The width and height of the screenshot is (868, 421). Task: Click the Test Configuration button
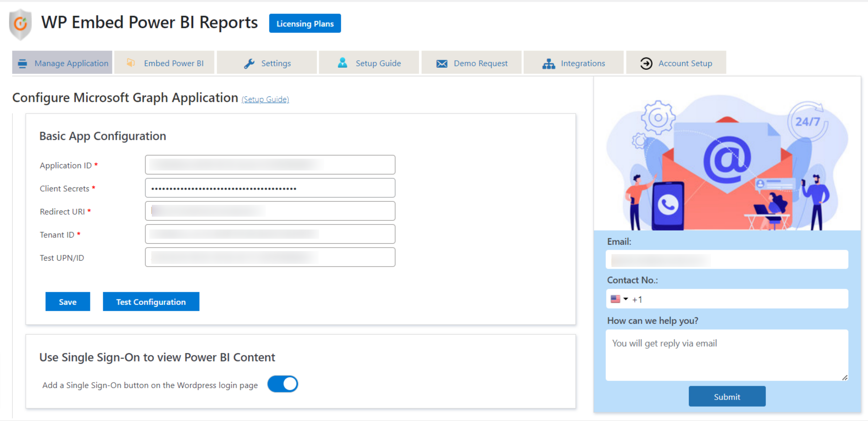point(151,302)
